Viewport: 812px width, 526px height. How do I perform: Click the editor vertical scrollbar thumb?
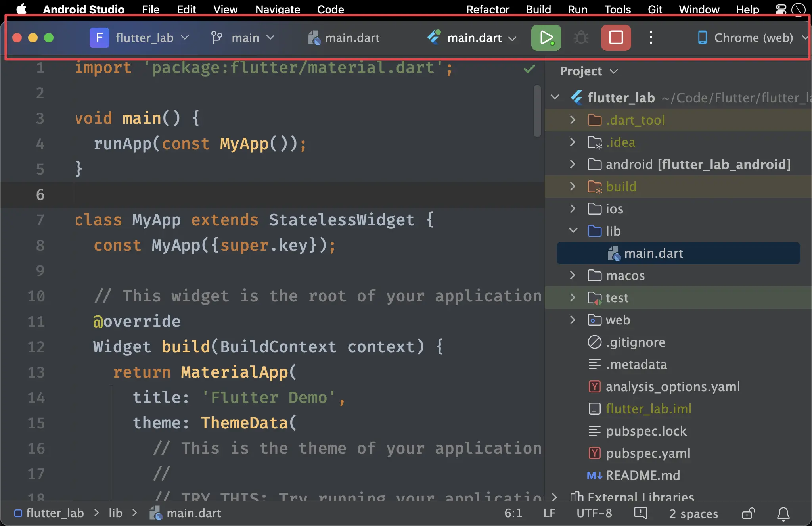tap(537, 111)
